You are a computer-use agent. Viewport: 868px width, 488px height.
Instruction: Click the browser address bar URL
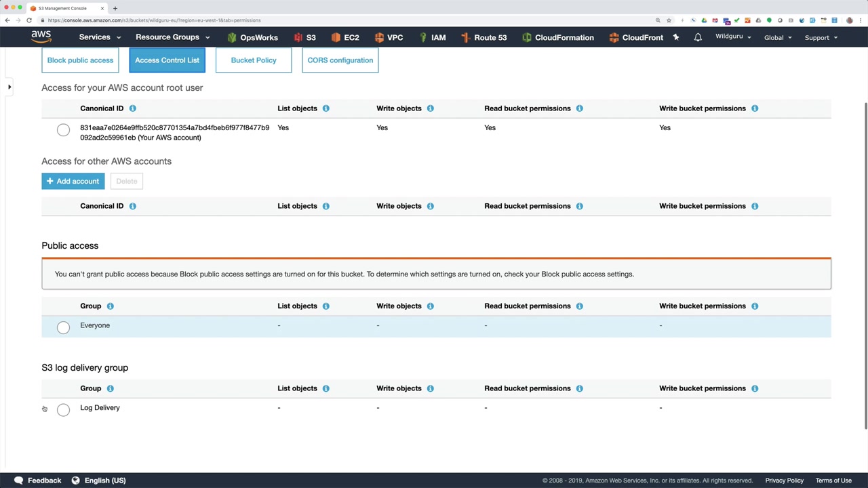tap(155, 20)
